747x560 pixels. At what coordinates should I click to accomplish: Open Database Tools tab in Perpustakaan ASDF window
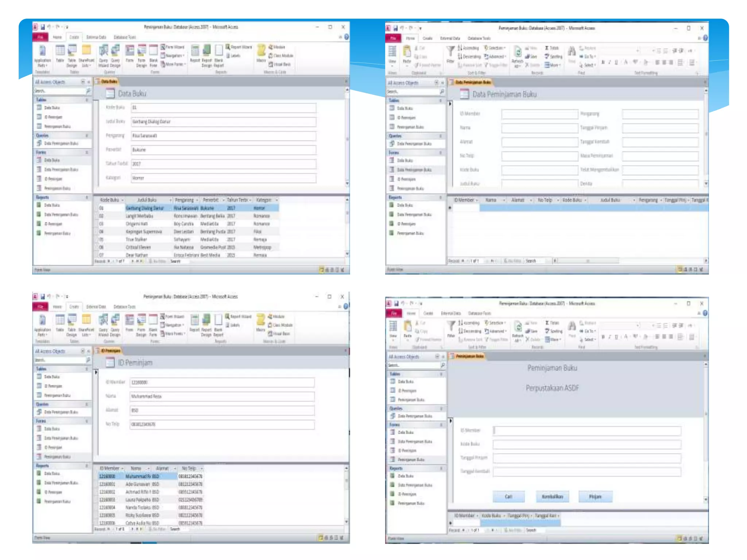coord(480,313)
